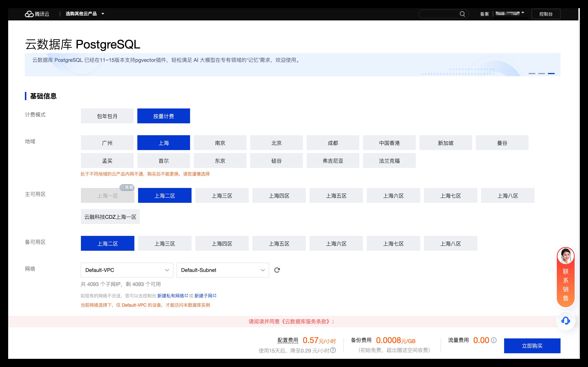Switch to third banner slide indicator
588x367 pixels.
[551, 73]
